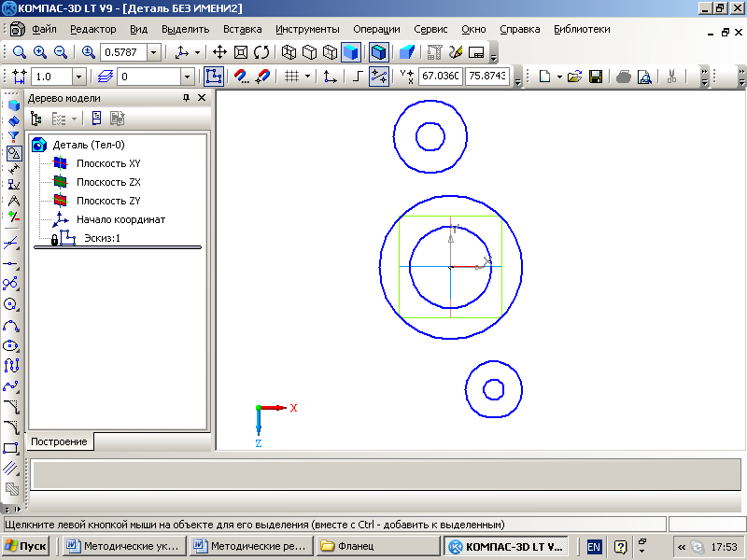Toggle shaded display mode
The height and width of the screenshot is (560, 747).
[x=351, y=52]
